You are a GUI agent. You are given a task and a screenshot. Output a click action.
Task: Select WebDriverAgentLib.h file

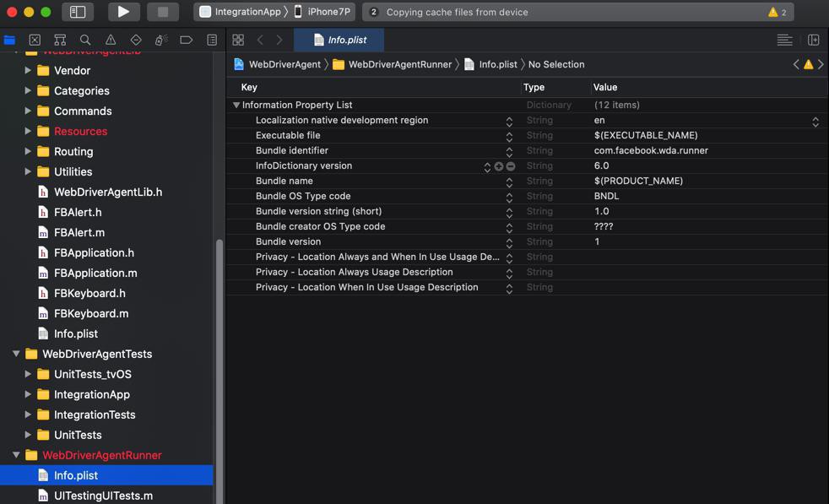coord(107,192)
